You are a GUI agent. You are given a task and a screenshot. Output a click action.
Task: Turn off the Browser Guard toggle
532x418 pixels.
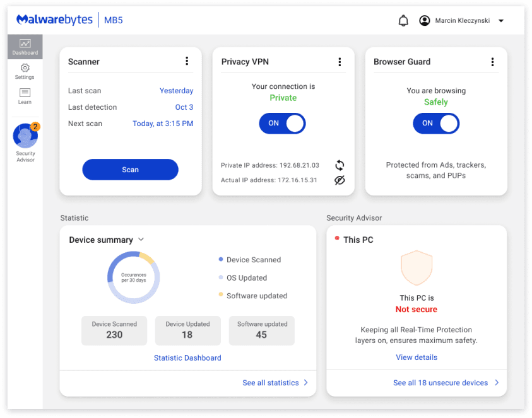(x=436, y=124)
